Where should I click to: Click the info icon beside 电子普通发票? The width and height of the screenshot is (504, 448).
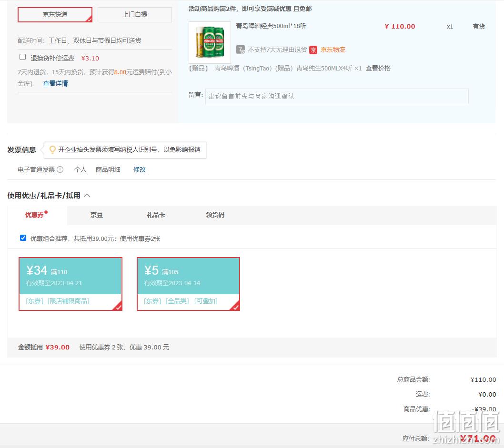point(60,169)
